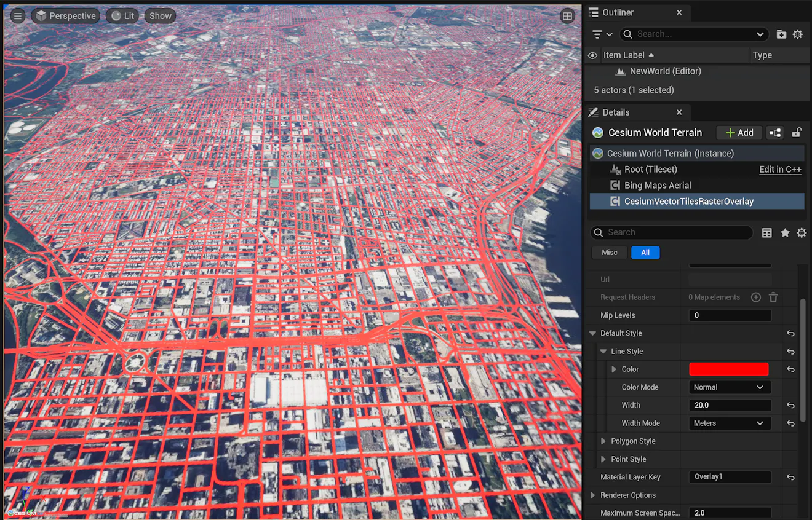
Task: Reset Material Layer Key to default
Action: pos(790,477)
